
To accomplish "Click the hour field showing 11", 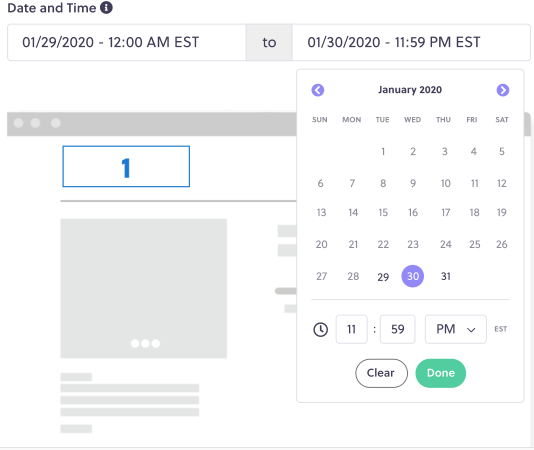I will point(351,329).
